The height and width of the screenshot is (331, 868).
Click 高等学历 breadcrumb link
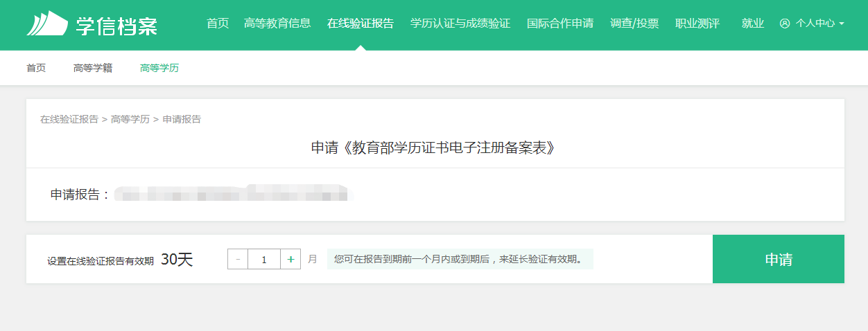pos(130,119)
